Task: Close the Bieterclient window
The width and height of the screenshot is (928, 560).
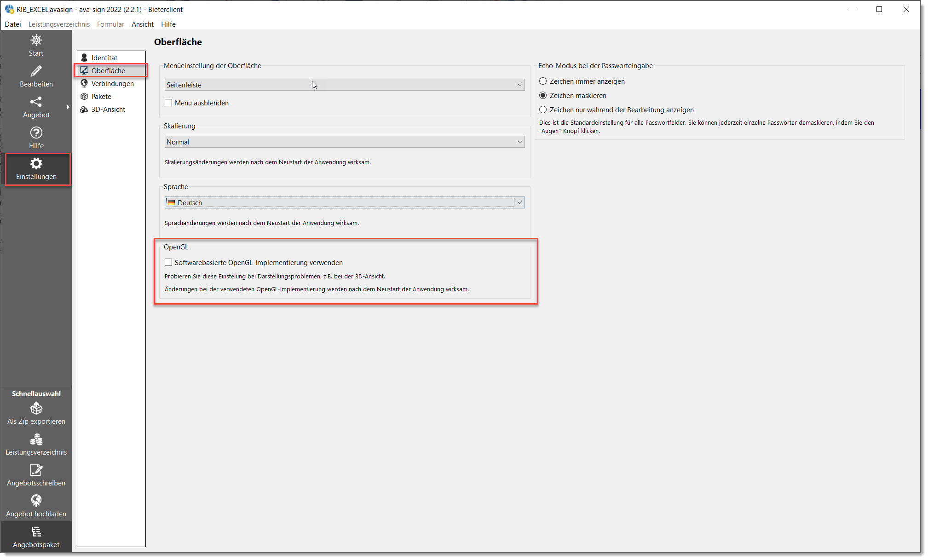Action: point(906,9)
